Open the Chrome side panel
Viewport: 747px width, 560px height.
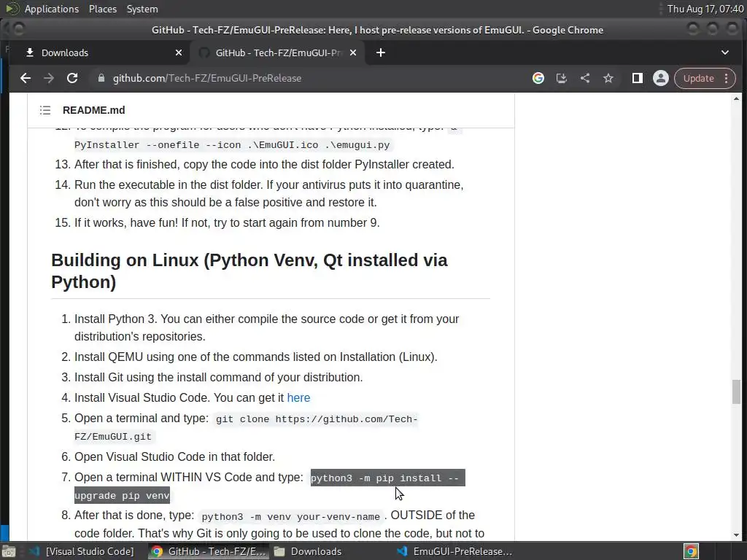(638, 78)
